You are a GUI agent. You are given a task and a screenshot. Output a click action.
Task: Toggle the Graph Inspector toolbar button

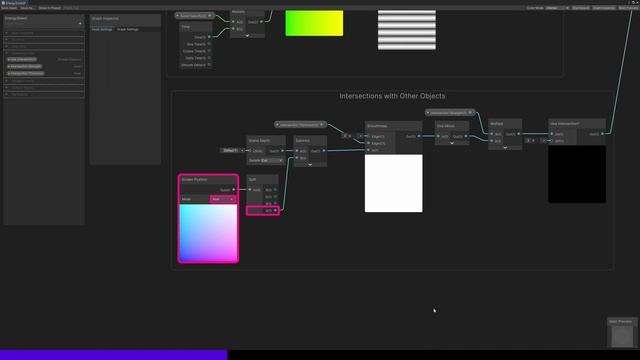tap(604, 8)
